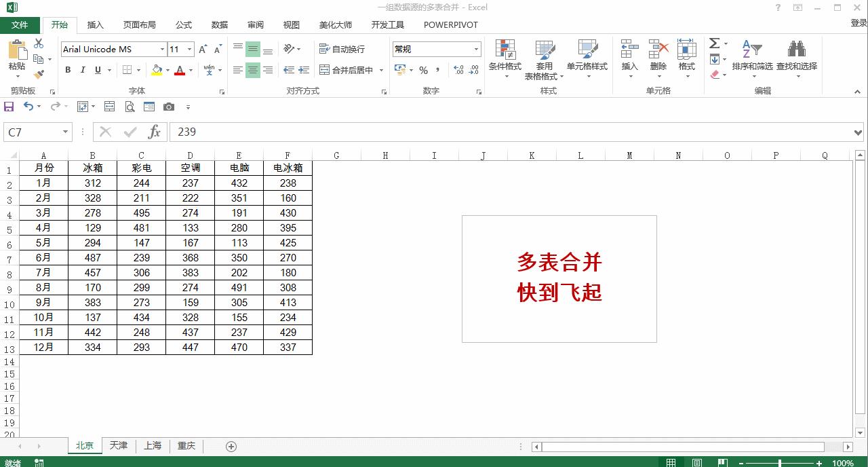Click the increase indent icon
868x467 pixels.
pyautogui.click(x=304, y=70)
